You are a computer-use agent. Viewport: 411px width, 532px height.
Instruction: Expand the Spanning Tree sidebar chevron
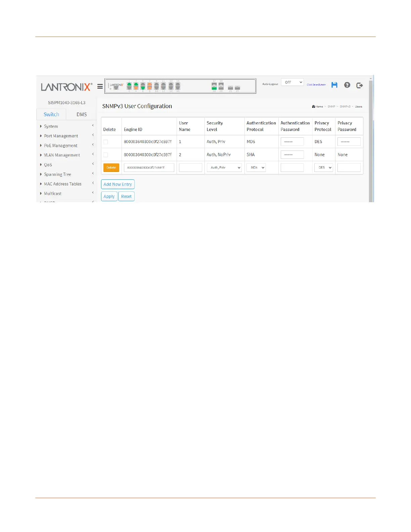pyautogui.click(x=93, y=173)
